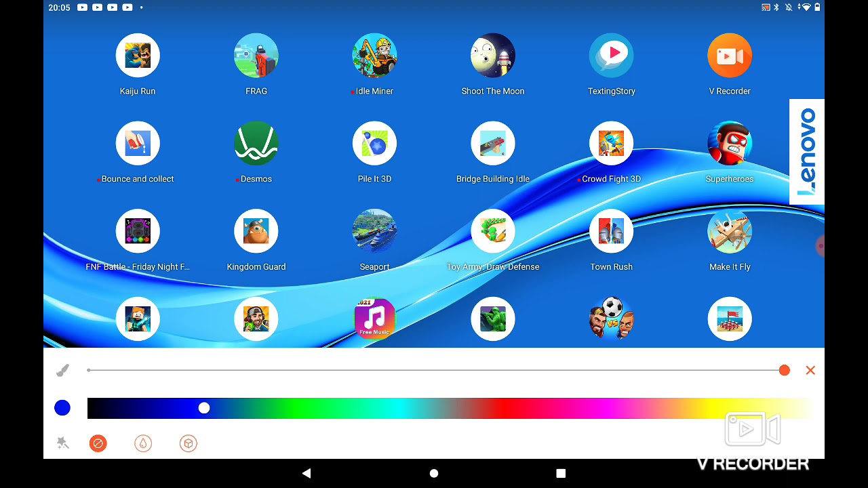The width and height of the screenshot is (868, 488).
Task: Open the Superheroes game icon
Action: tap(730, 143)
